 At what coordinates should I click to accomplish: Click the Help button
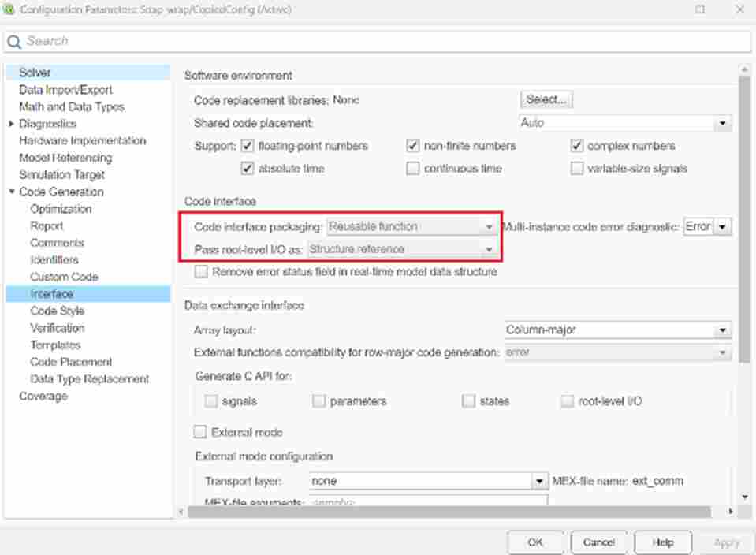[x=663, y=542]
